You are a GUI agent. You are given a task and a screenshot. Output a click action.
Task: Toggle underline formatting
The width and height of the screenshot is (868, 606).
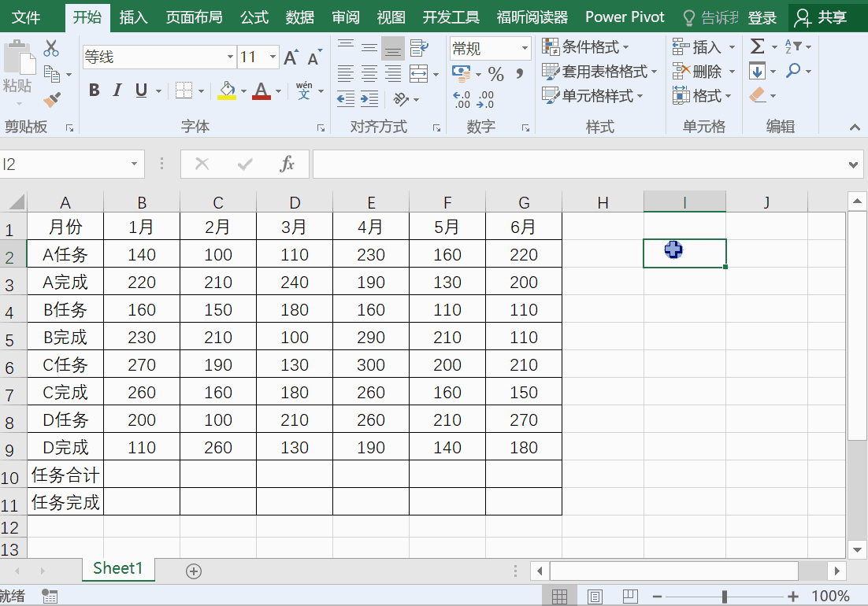141,91
